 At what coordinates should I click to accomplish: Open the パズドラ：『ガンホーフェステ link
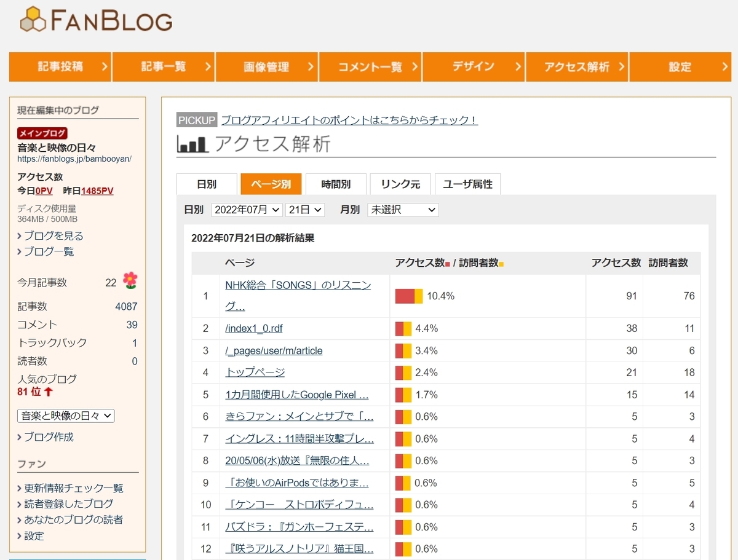coord(300,527)
